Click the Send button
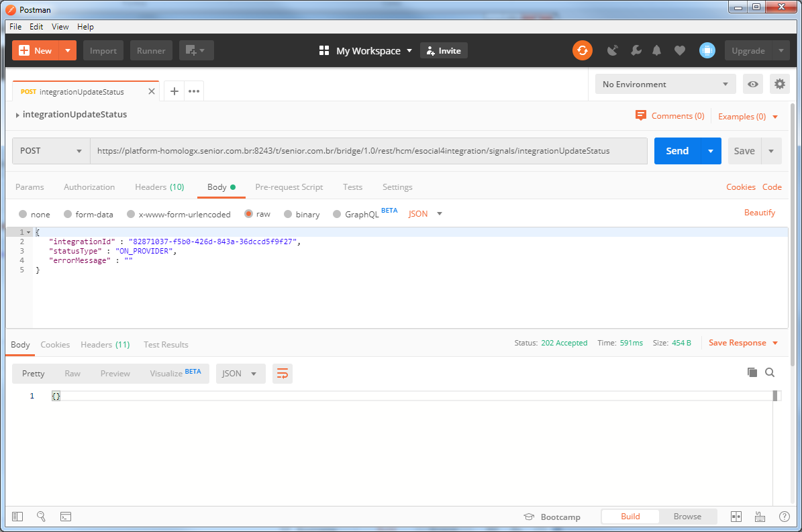The width and height of the screenshot is (802, 532). [x=677, y=151]
